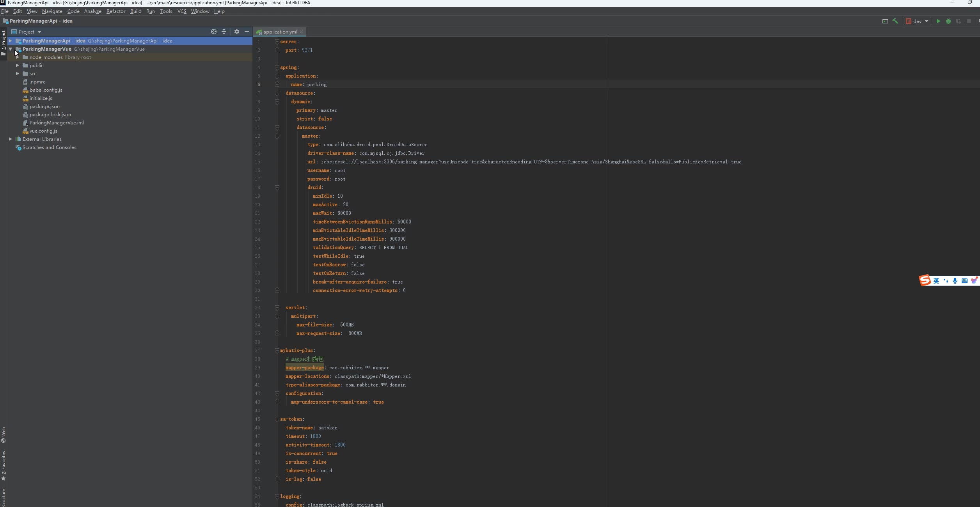Collapse all in Project panel

tap(224, 32)
